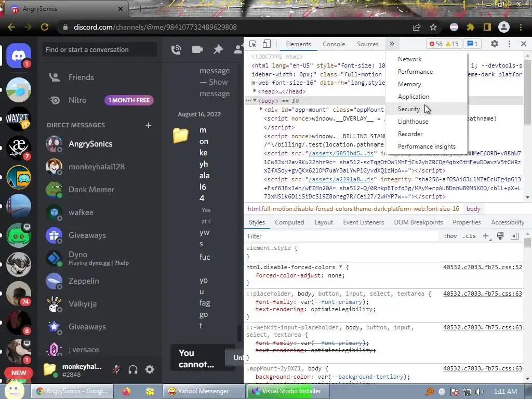Show more DevTools tabs chevron
Viewport: 532px width, 399px height.
392,44
